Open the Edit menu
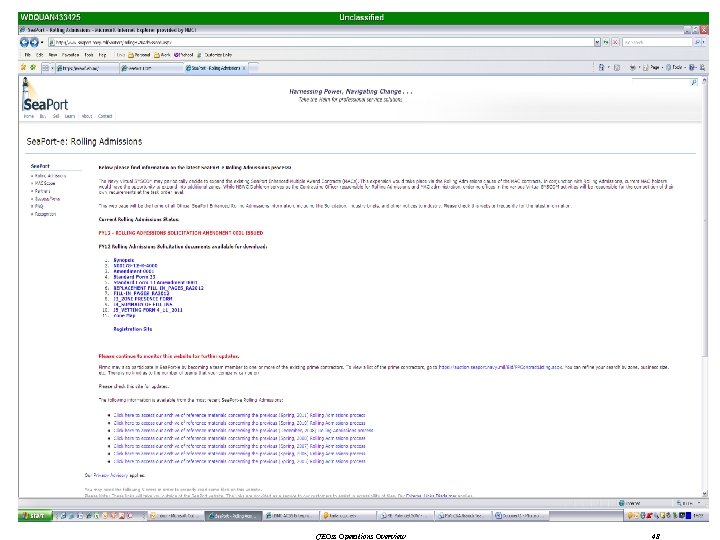 (x=40, y=55)
